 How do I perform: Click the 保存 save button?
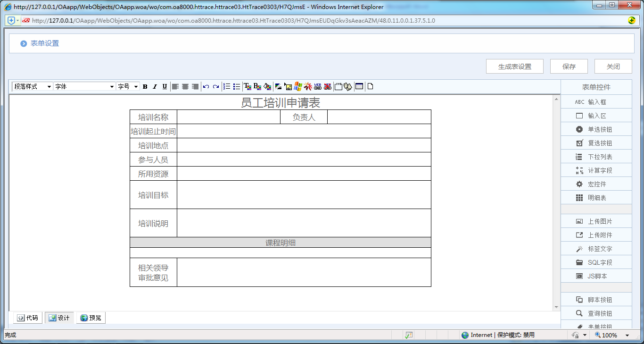pyautogui.click(x=569, y=66)
